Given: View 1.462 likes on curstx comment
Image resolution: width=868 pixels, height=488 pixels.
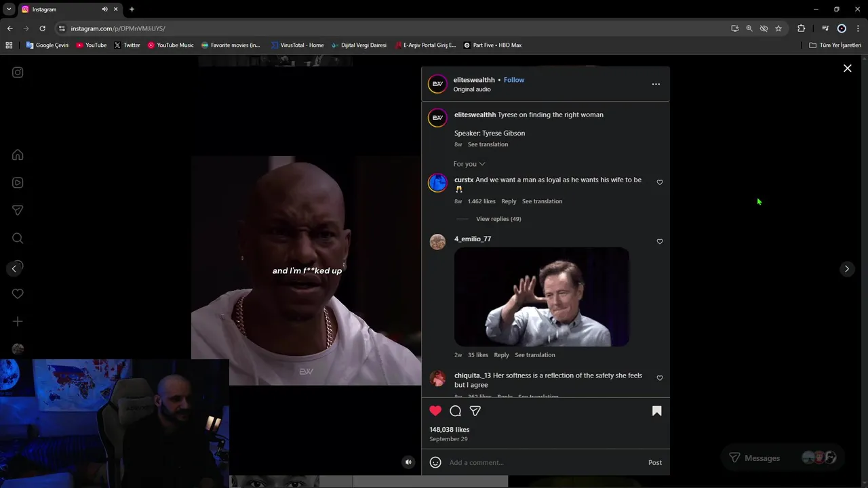Looking at the screenshot, I should (481, 201).
